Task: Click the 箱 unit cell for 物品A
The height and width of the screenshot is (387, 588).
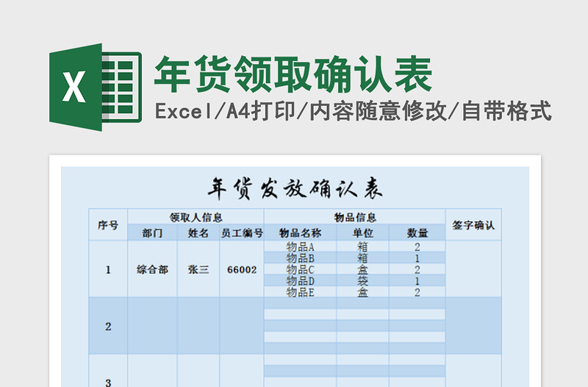Action: tap(362, 246)
